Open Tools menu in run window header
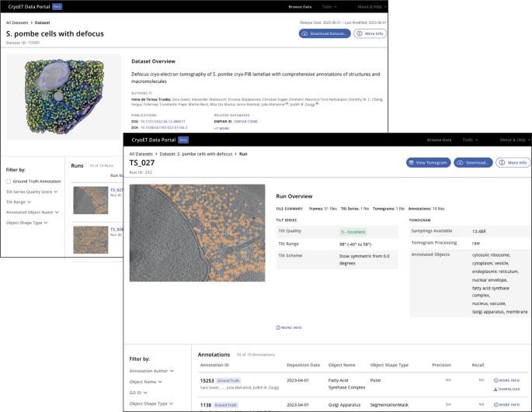The image size is (532, 412). point(470,140)
